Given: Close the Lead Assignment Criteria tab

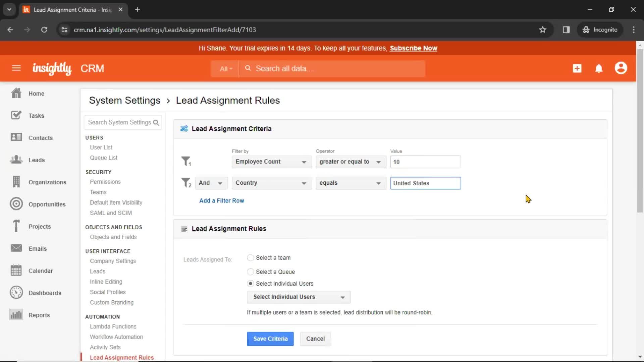Looking at the screenshot, I should tap(120, 9).
